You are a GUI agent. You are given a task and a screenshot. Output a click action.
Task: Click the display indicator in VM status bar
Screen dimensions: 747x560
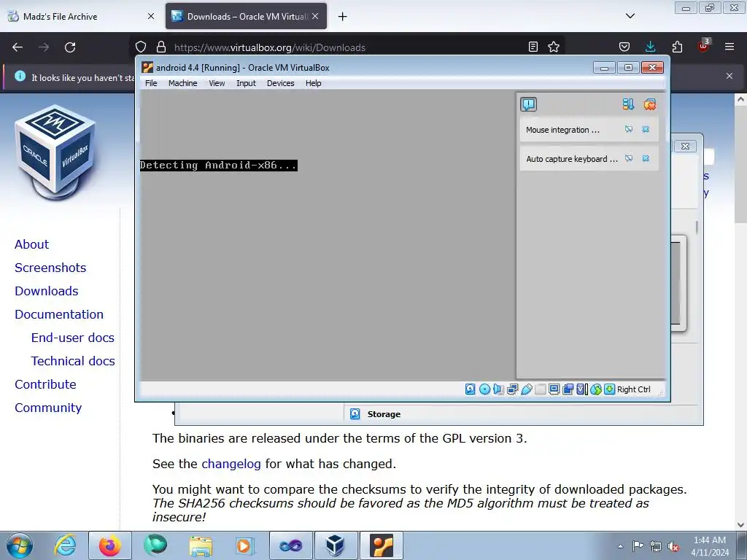coord(554,389)
